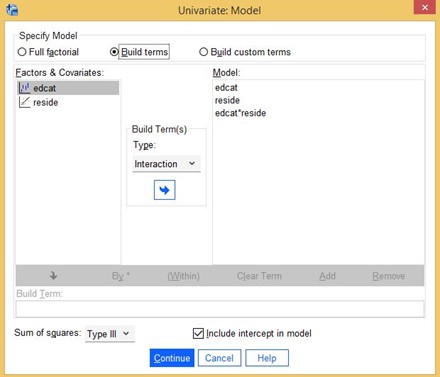Click the Remove button in term bar
The height and width of the screenshot is (377, 440).
click(389, 276)
